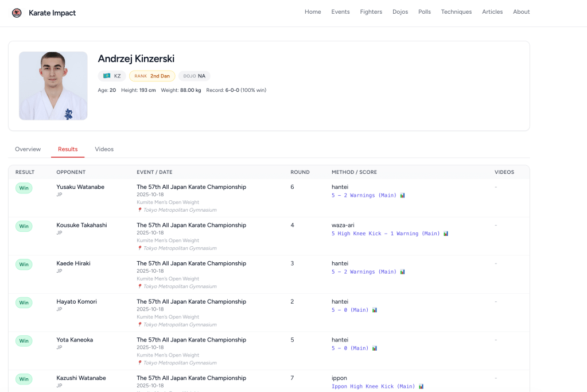The height and width of the screenshot is (392, 587).
Task: Click Kousuke Takahashi opponent link
Action: coord(81,225)
